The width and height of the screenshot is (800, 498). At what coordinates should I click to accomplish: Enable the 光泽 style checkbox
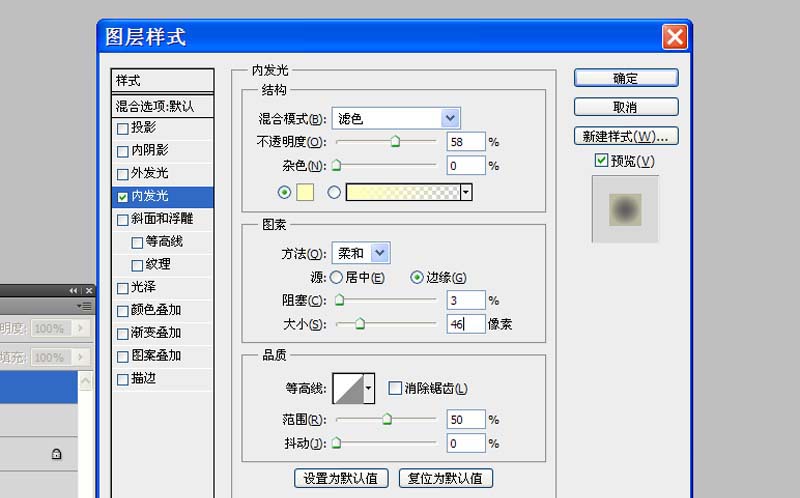point(122,288)
